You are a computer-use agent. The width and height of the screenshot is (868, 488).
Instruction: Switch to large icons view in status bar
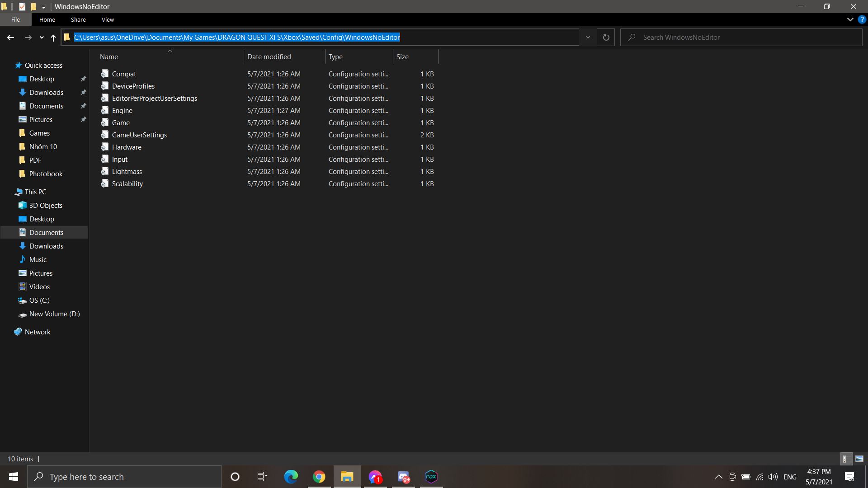859,459
